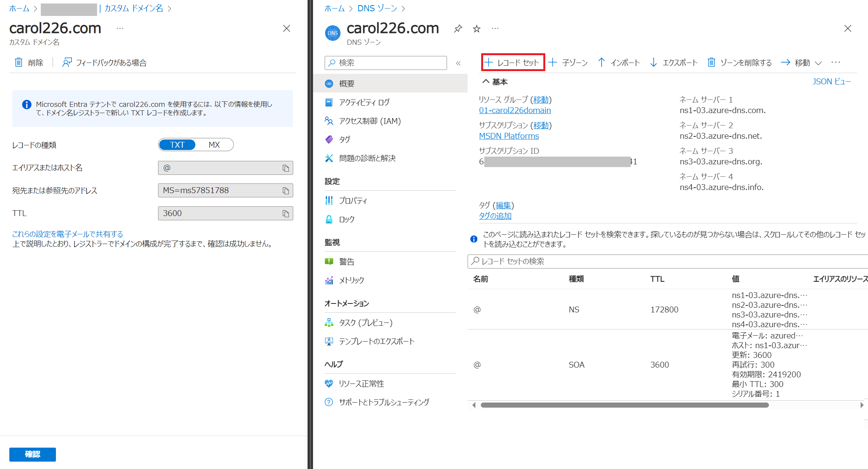Click the 確認 verify button
This screenshot has width=868, height=469.
33,454
